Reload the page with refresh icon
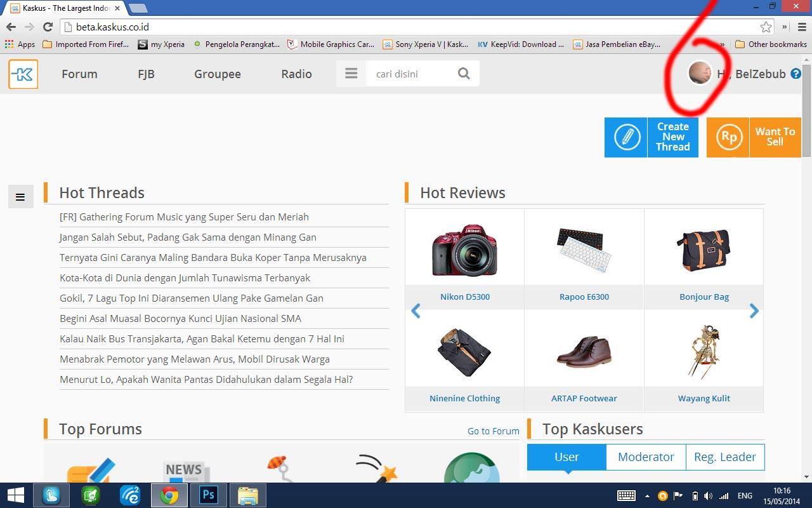This screenshot has height=508, width=812. pyautogui.click(x=48, y=27)
